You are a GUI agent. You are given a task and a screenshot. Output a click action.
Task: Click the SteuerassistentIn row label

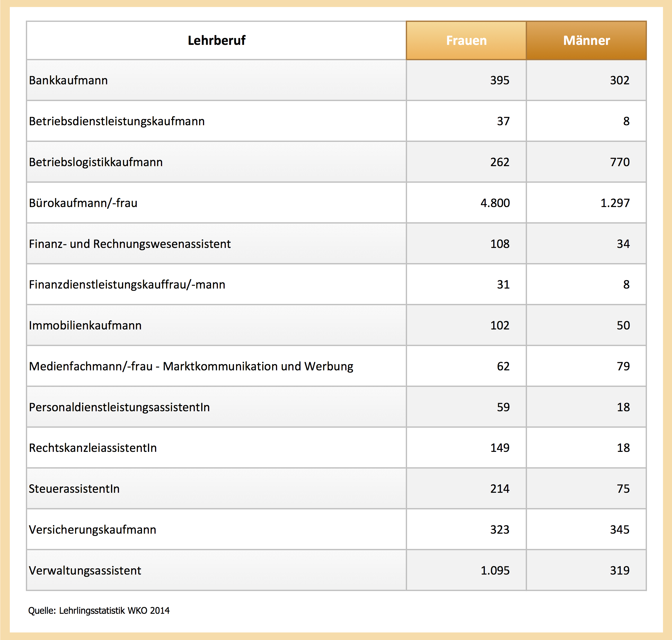[74, 489]
